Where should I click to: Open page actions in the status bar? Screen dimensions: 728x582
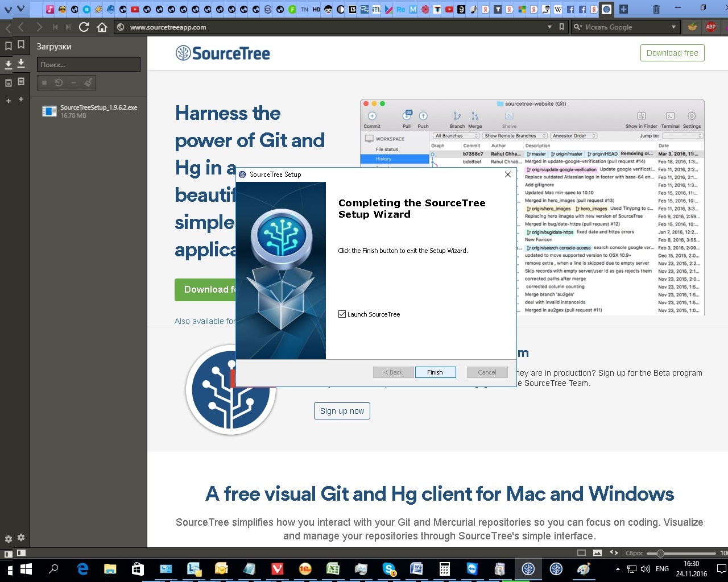[x=614, y=552]
